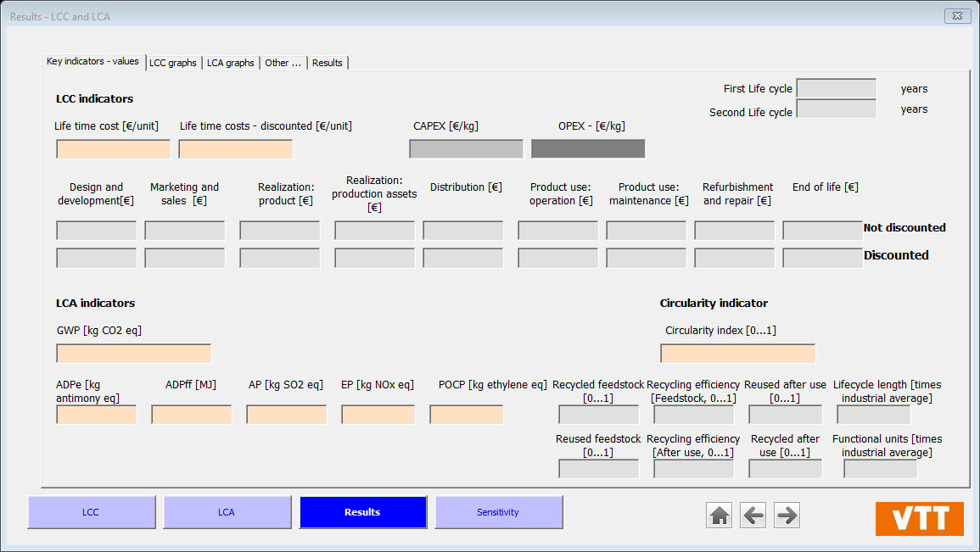Click discounted Marketing and sales field
Image resolution: width=980 pixels, height=552 pixels.
[184, 258]
